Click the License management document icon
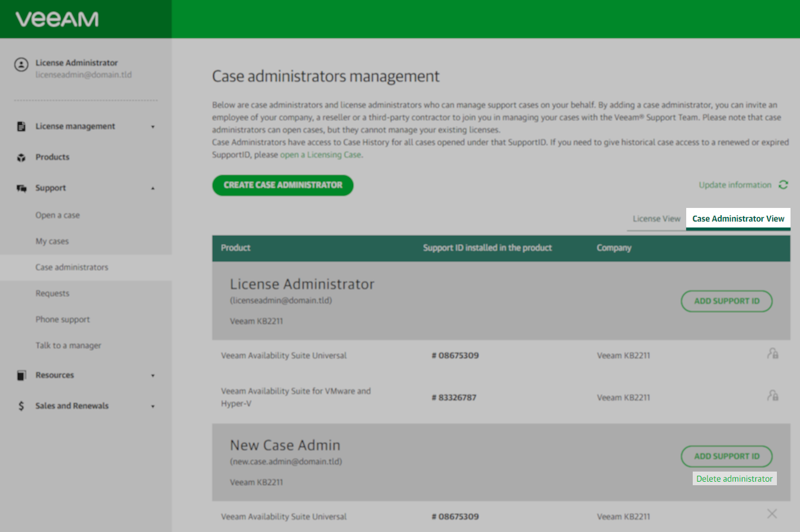 [x=21, y=126]
